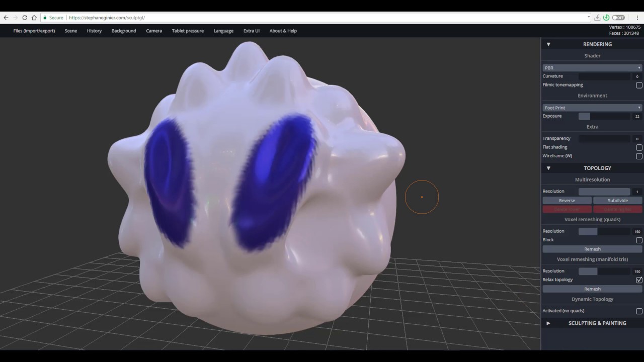Enable the Block checkbox
Screen dimensions: 644x362
tap(639, 240)
